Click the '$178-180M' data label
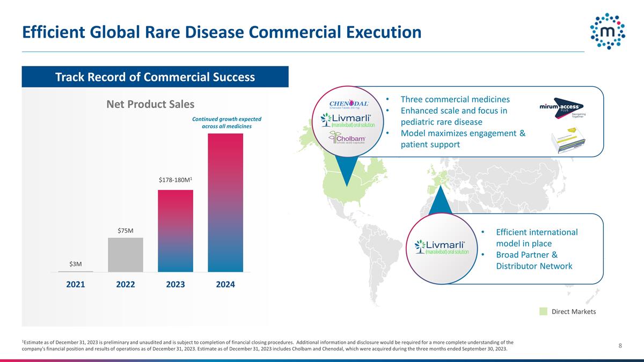 point(175,181)
